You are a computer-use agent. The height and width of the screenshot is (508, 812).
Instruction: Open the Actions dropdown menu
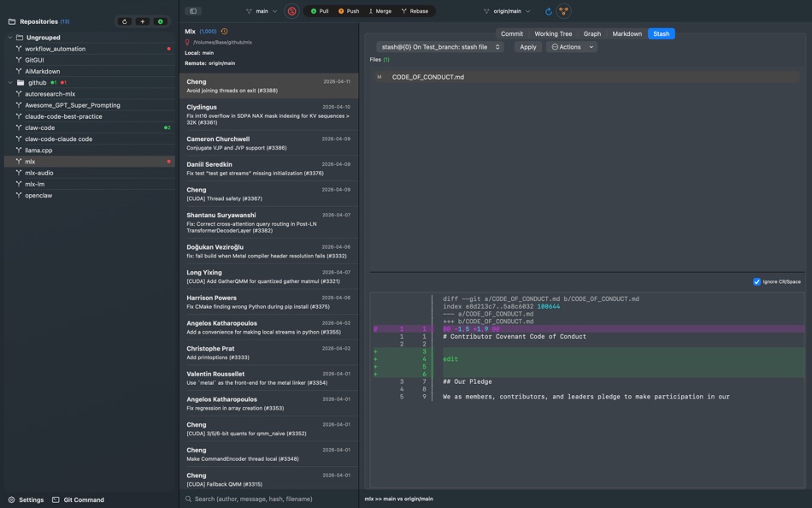pyautogui.click(x=571, y=47)
